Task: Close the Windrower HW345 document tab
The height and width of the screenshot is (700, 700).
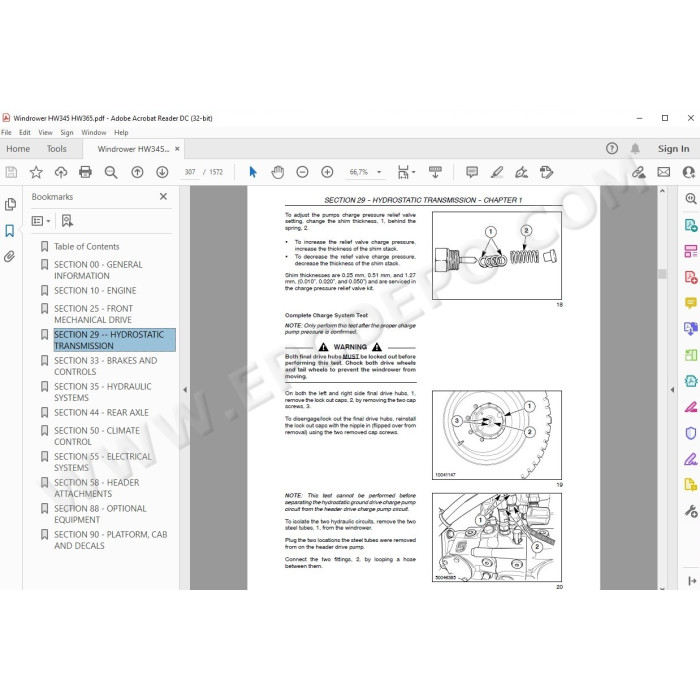Action: 177,149
